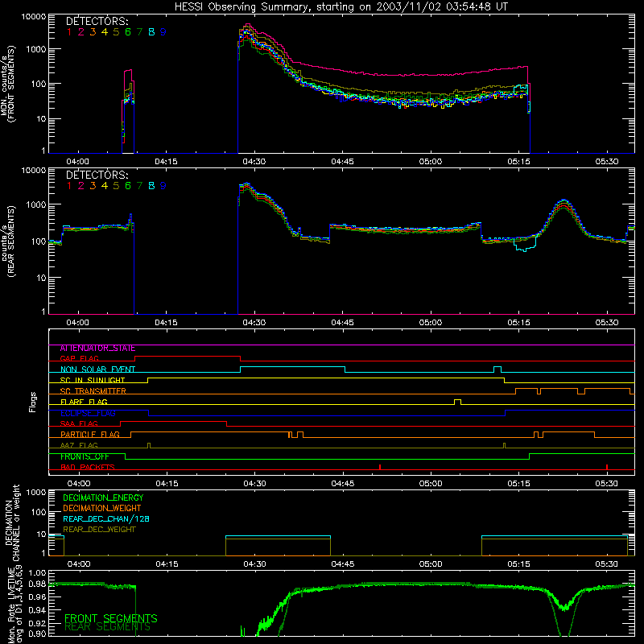Click the FLARE_FLAG pulse near 05:04
The height and width of the screenshot is (644, 644).
pos(457,402)
